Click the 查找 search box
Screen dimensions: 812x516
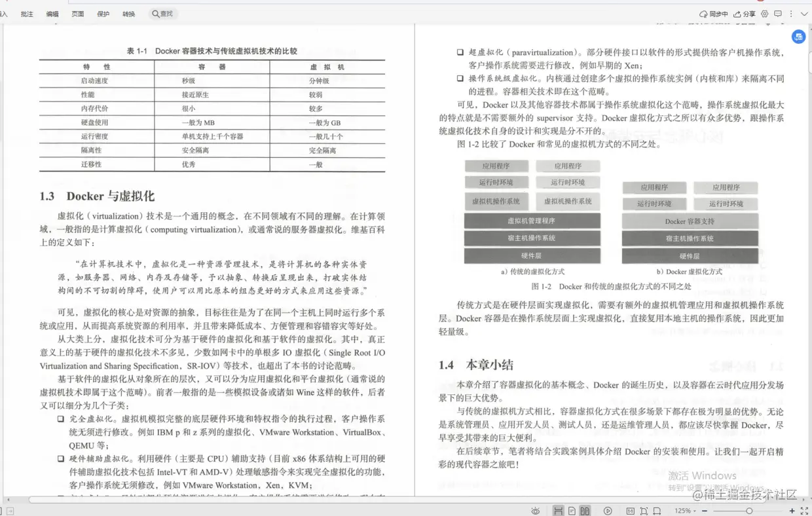click(164, 14)
